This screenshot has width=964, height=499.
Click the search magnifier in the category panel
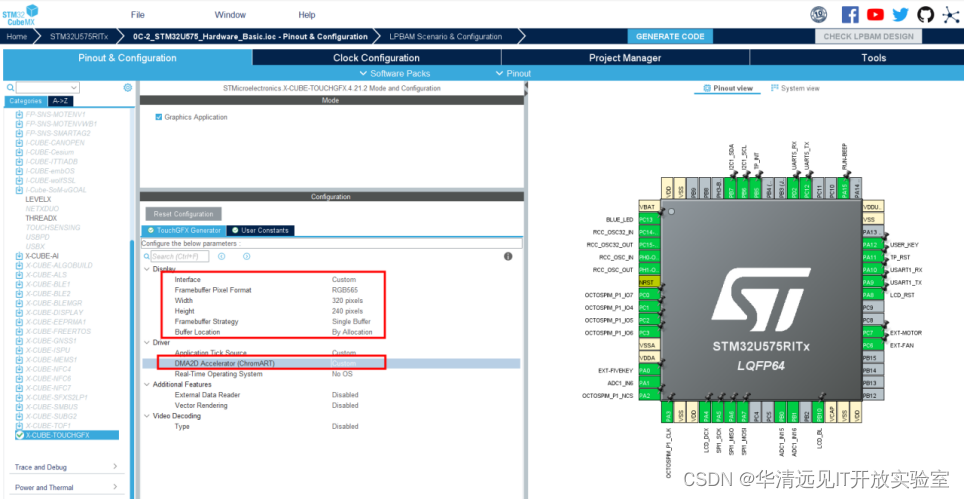tap(10, 88)
